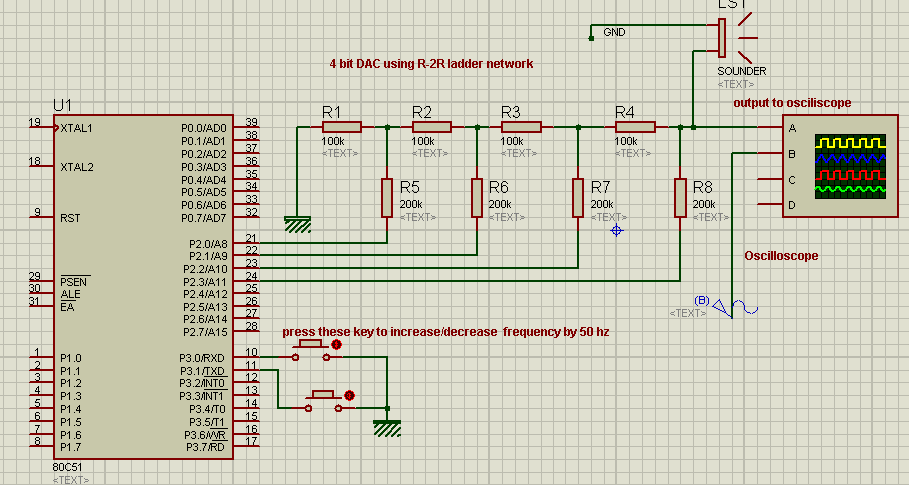909x485 pixels.
Task: Select 'output to osciliscope' label
Action: tap(792, 103)
